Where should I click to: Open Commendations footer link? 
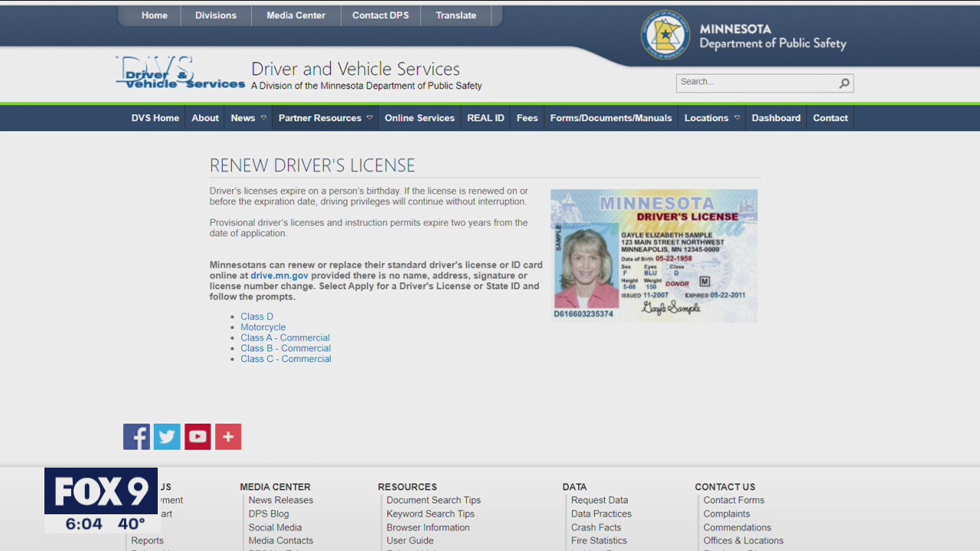pos(737,527)
